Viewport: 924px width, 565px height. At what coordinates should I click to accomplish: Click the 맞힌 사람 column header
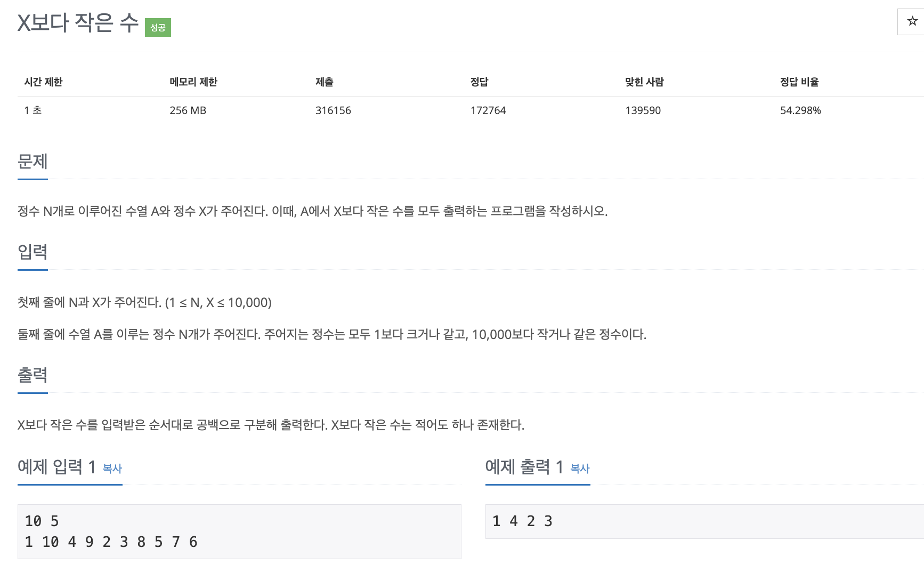coord(644,82)
